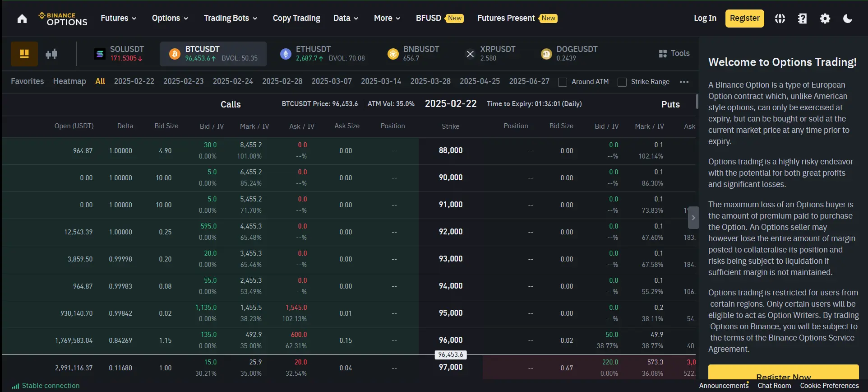Expand the Trading Bots menu
Viewport: 868px width, 392px height.
(230, 18)
